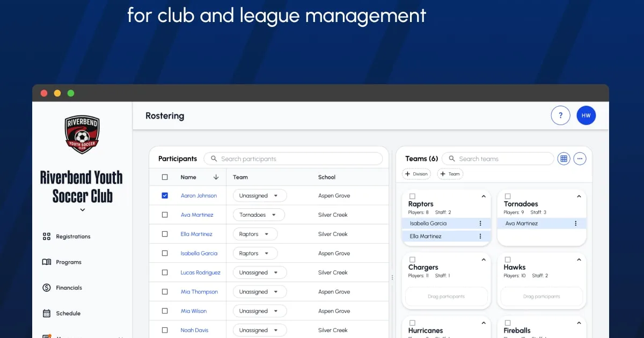Open Ella Martinez's Raptors team dropdown

click(255, 234)
